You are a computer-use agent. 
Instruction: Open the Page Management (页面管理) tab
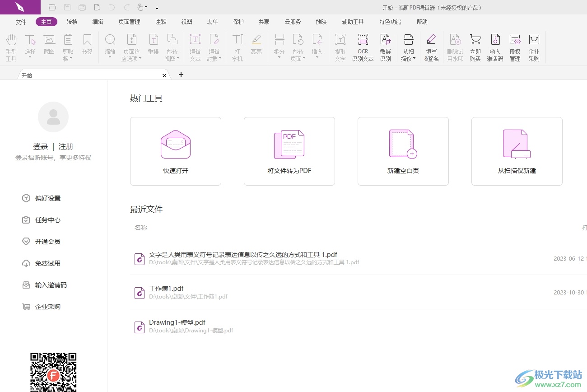click(129, 22)
